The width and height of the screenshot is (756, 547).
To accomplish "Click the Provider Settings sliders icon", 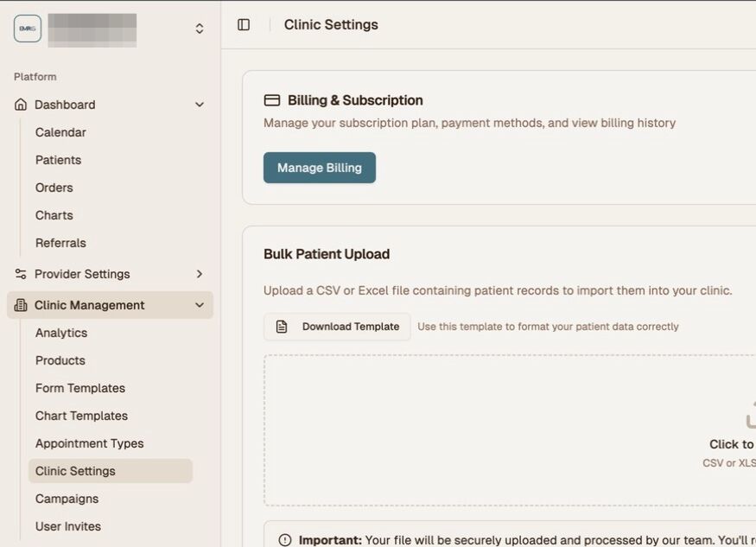I will point(21,274).
